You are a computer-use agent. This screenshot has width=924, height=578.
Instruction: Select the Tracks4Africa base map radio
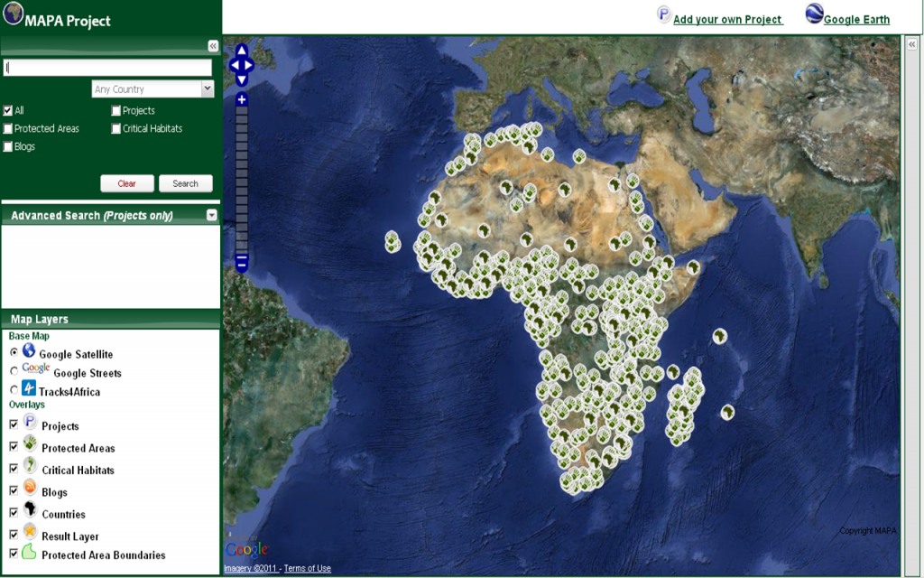click(14, 390)
